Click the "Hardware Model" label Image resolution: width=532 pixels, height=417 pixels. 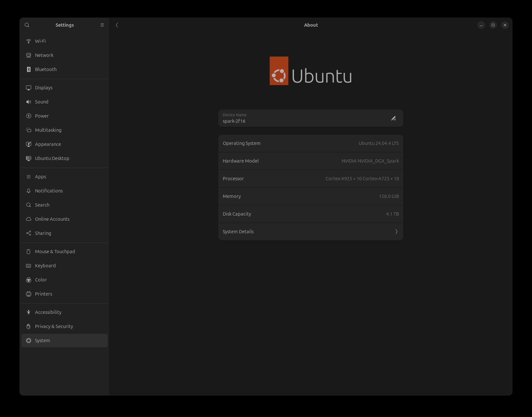[x=241, y=161]
